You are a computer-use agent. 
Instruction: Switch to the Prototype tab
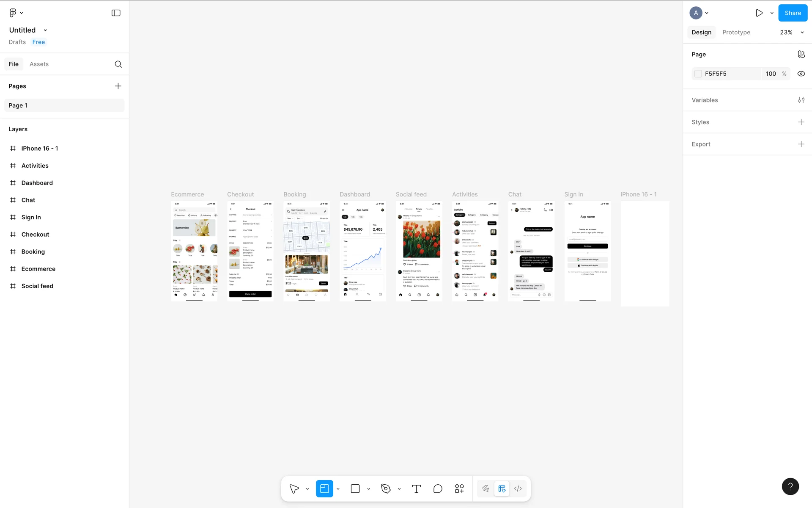[x=736, y=33]
